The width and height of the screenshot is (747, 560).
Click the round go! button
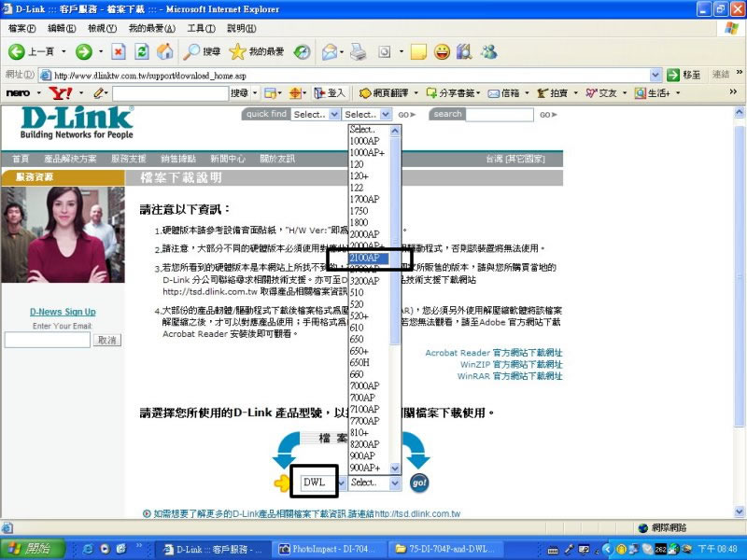(x=419, y=483)
